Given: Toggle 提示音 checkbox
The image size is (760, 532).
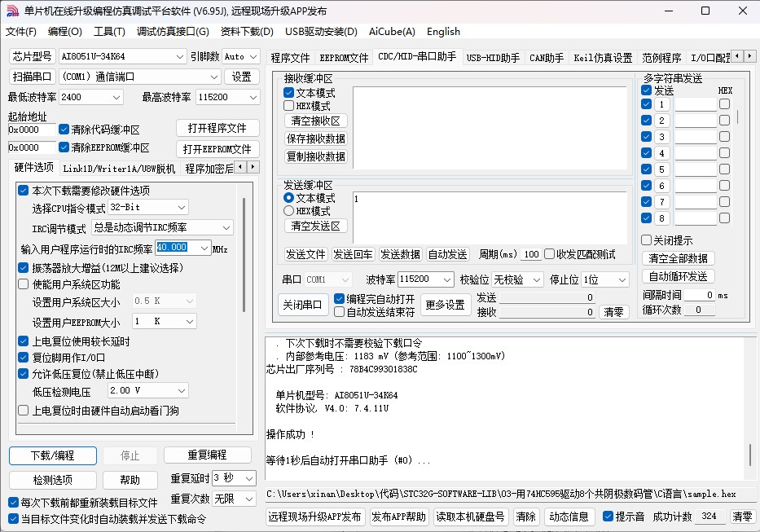Looking at the screenshot, I should [x=608, y=517].
